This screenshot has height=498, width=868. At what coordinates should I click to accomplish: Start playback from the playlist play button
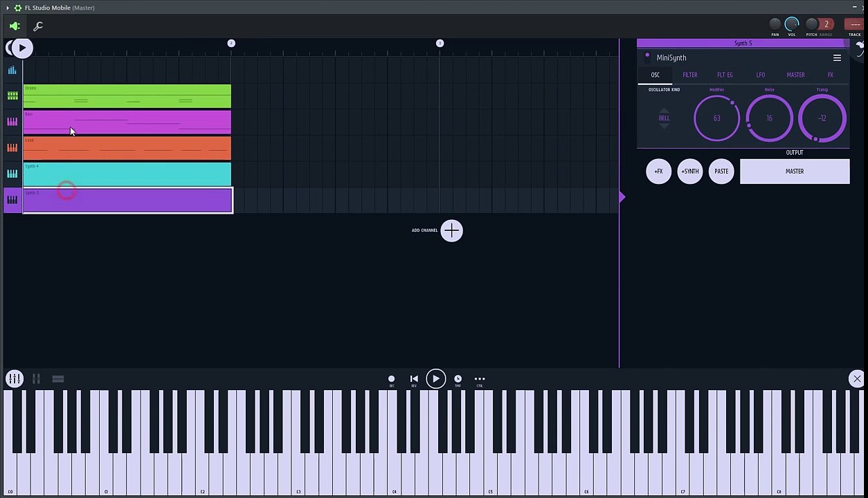(22, 48)
